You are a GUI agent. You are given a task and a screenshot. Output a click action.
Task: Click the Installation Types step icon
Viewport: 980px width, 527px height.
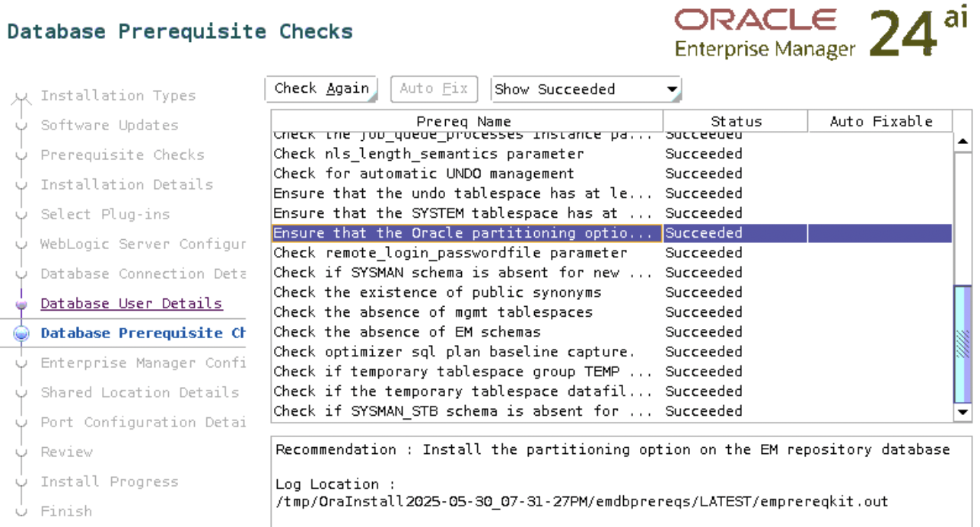click(x=21, y=97)
